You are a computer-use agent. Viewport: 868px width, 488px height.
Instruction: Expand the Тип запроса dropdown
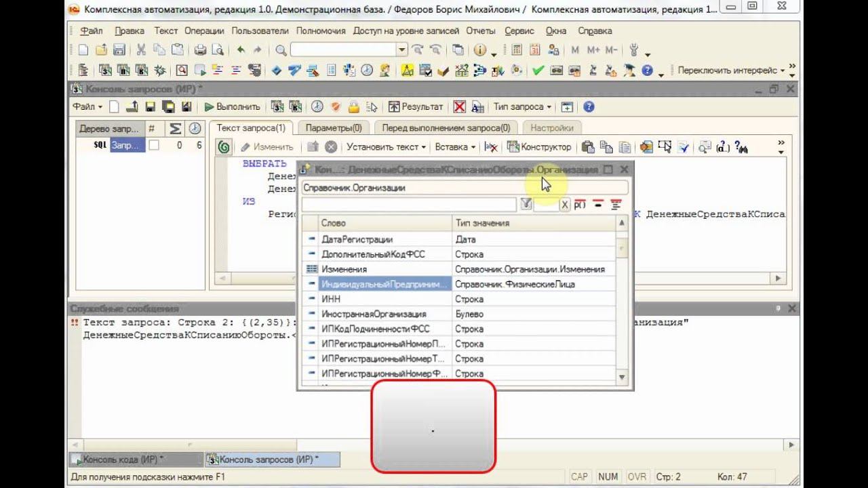(x=522, y=106)
